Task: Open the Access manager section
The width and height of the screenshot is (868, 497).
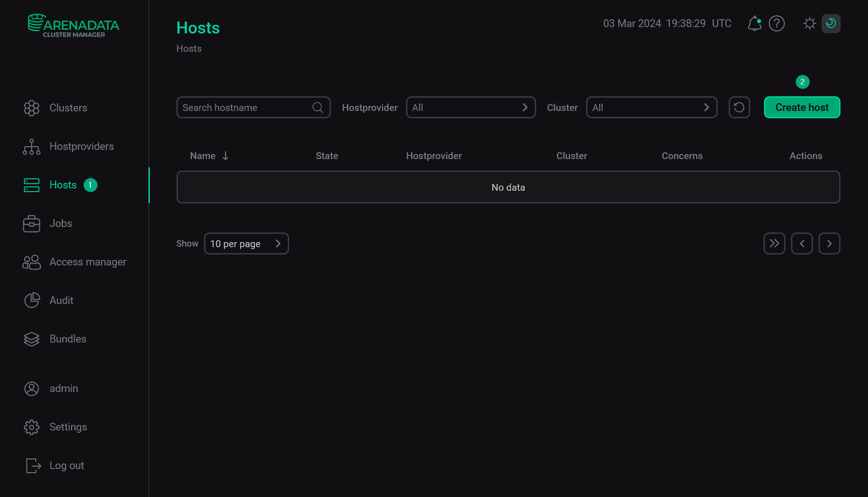Action: [x=88, y=262]
